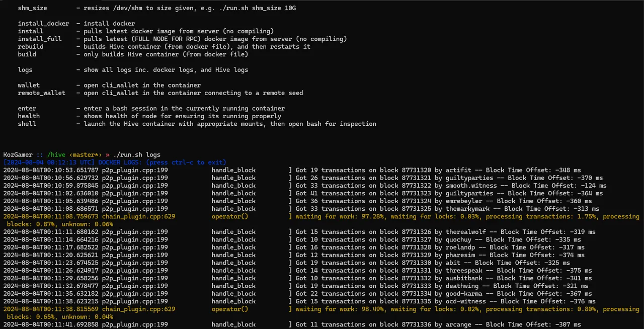This screenshot has width=644, height=329.
Task: Select witness name 'actifit'
Action: [459, 171]
